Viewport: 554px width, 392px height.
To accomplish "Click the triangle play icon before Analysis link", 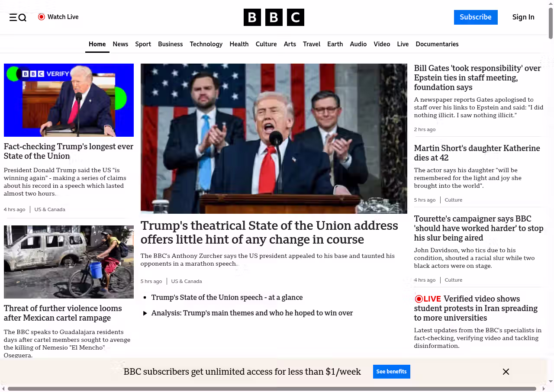I will tap(145, 313).
